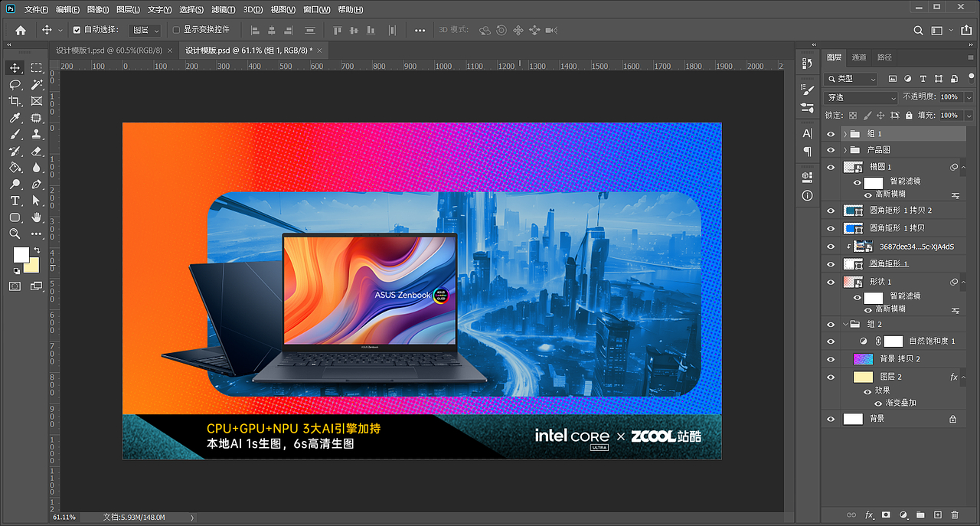This screenshot has width=980, height=526.
Task: Hide the 椭圆 1 layer
Action: 831,167
